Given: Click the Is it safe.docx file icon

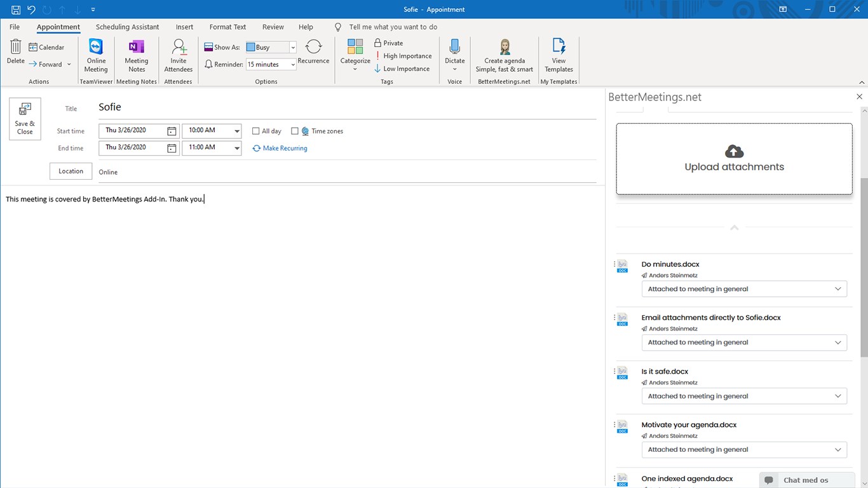Looking at the screenshot, I should pyautogui.click(x=623, y=374).
